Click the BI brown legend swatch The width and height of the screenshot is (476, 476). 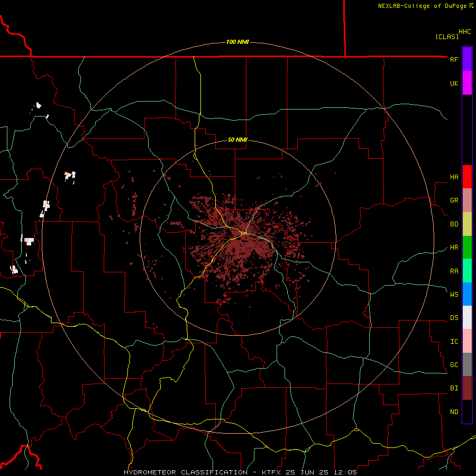(467, 388)
